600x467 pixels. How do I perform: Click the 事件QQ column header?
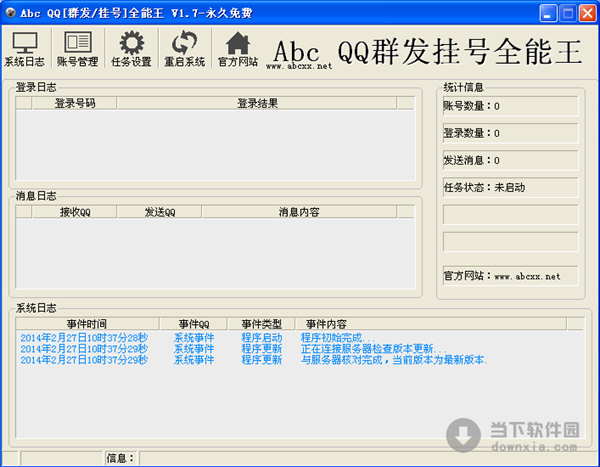coord(194,324)
